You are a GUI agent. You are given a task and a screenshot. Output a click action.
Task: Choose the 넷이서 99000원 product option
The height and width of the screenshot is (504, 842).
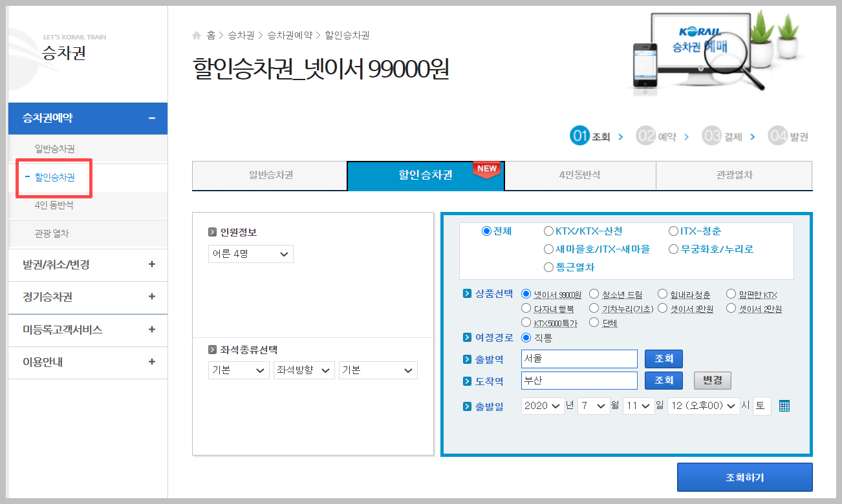526,294
